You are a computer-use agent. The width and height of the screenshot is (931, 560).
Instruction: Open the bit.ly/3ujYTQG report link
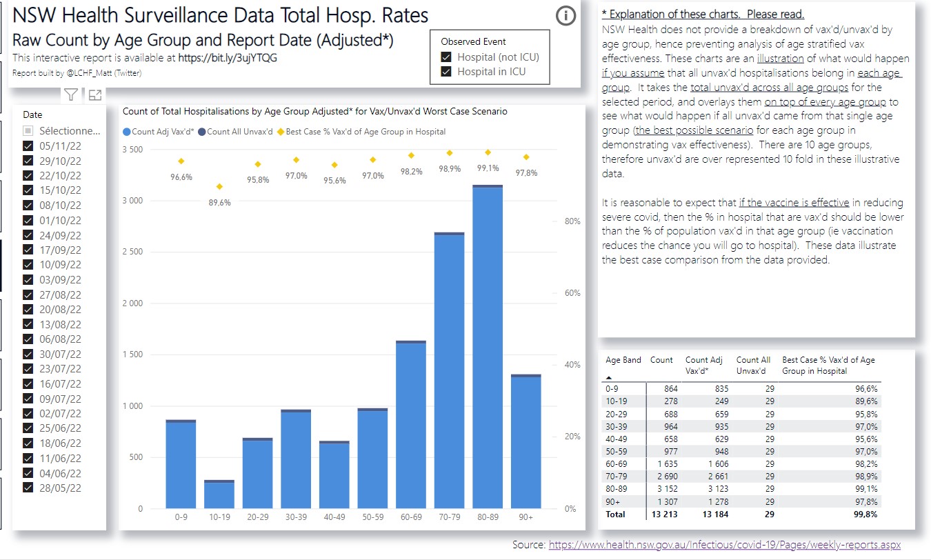click(x=228, y=59)
